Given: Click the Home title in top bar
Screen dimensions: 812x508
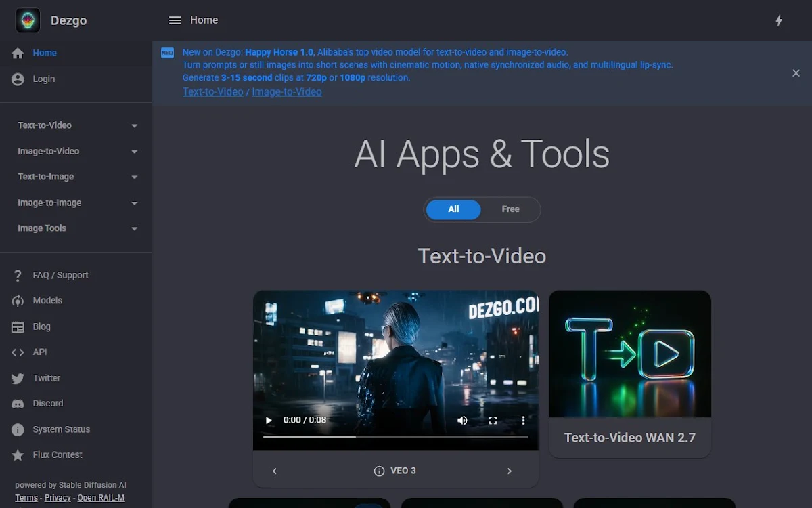Looking at the screenshot, I should point(204,20).
